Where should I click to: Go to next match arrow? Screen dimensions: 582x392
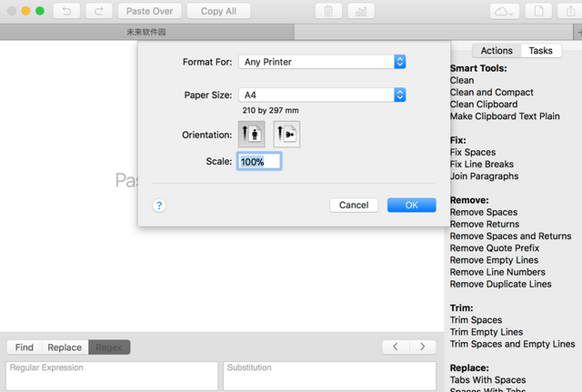[423, 347]
